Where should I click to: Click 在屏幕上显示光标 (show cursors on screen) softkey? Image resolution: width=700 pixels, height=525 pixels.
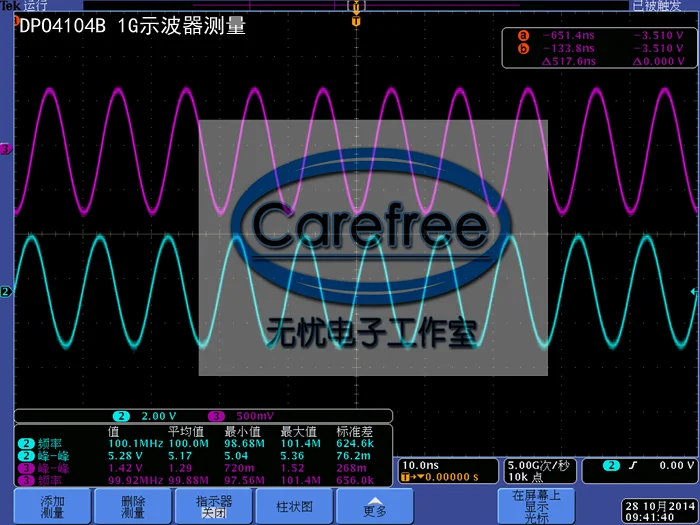point(536,507)
